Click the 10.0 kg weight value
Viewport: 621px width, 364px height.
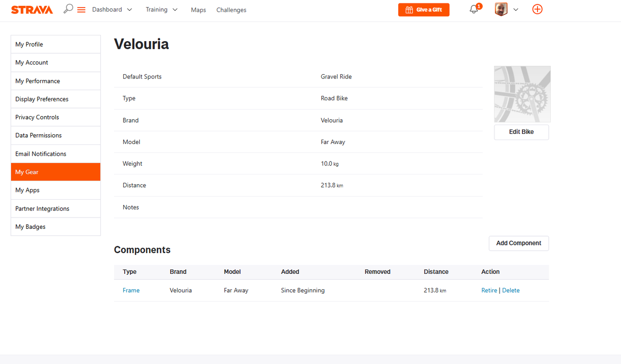pyautogui.click(x=329, y=164)
